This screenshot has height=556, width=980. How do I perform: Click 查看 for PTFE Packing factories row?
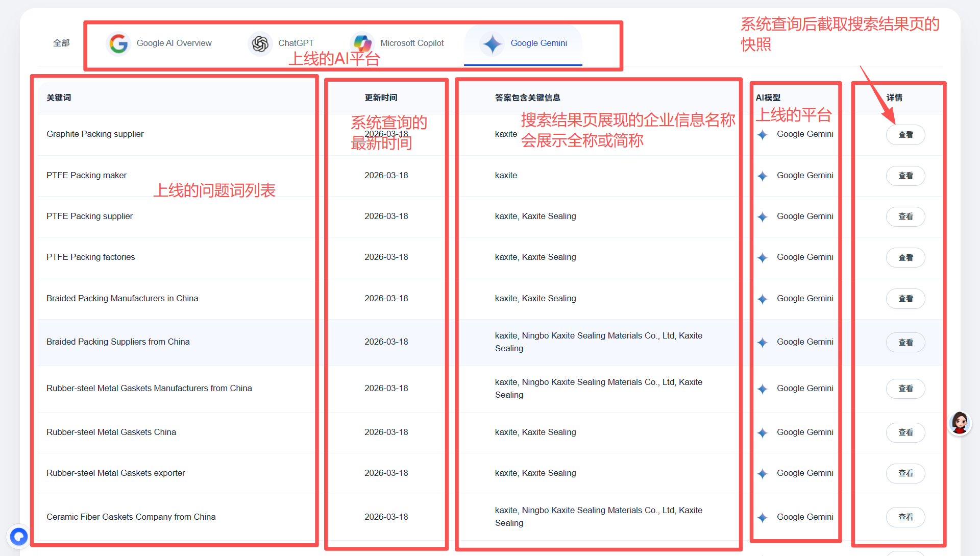905,257
